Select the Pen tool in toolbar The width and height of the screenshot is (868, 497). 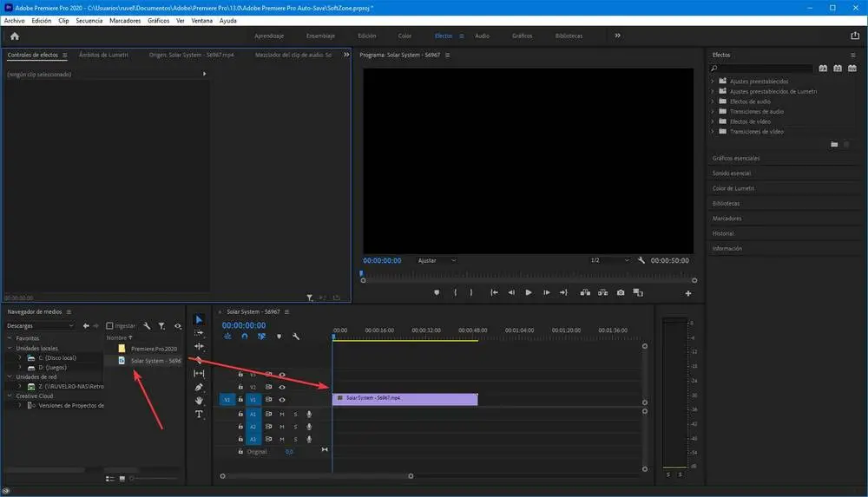click(199, 387)
